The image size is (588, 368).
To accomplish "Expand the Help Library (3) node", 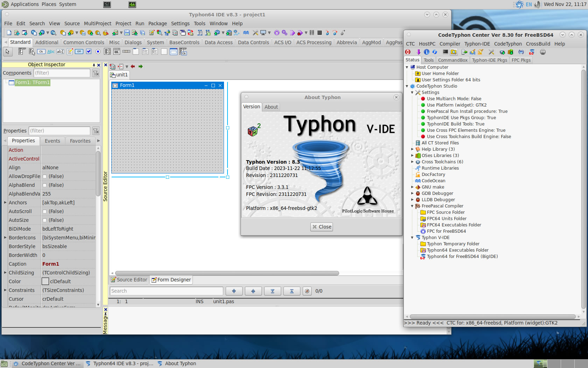I will point(412,149).
